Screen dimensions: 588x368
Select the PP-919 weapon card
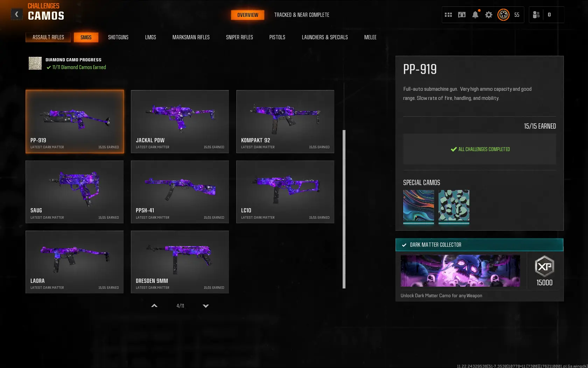75,122
